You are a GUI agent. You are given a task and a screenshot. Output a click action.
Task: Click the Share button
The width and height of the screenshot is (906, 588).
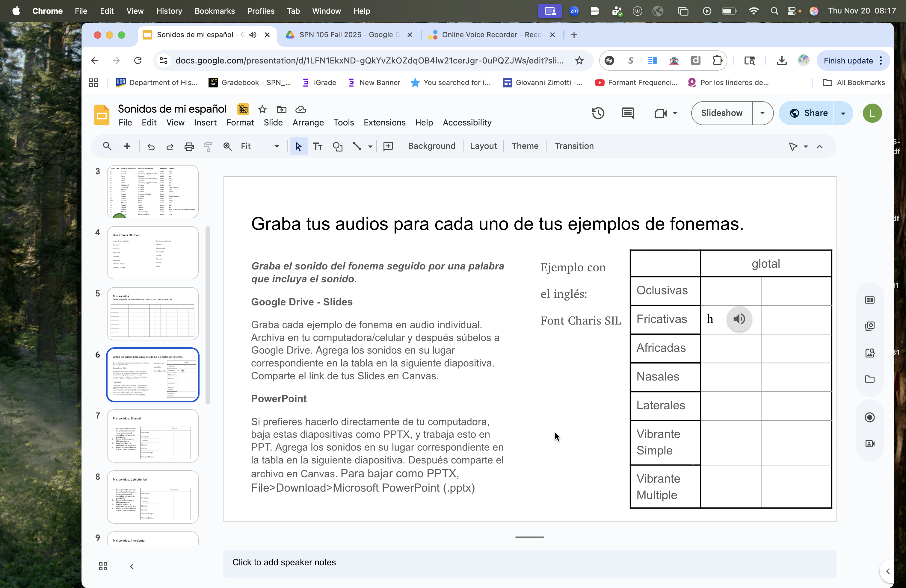tap(807, 113)
